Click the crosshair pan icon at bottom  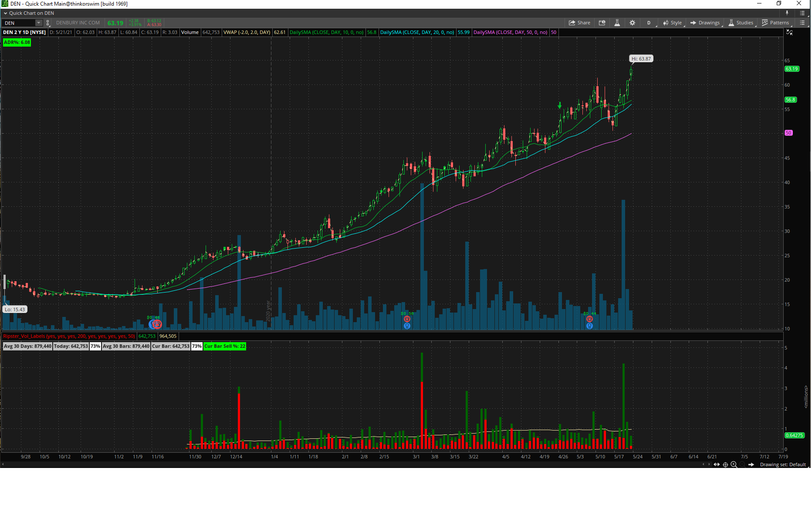point(725,464)
